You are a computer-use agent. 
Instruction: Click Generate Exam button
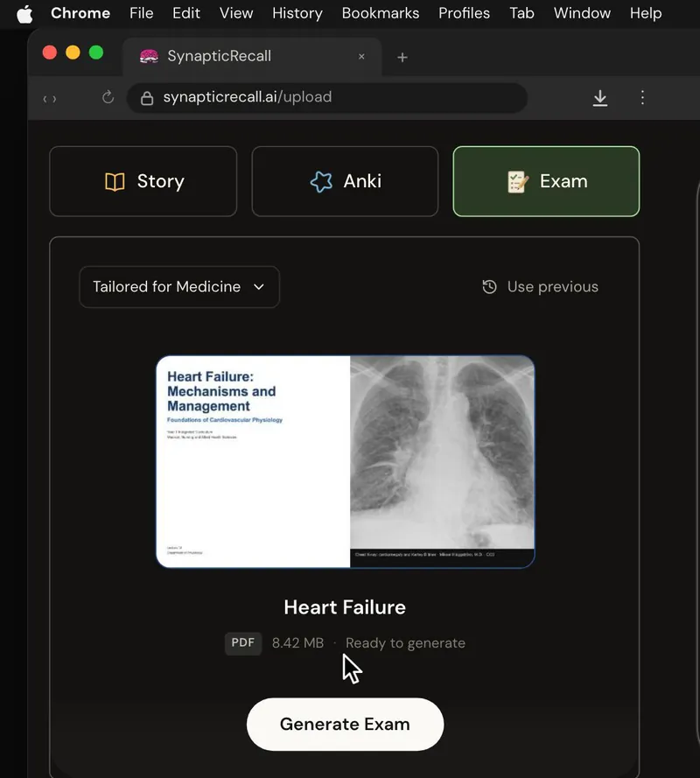point(346,725)
